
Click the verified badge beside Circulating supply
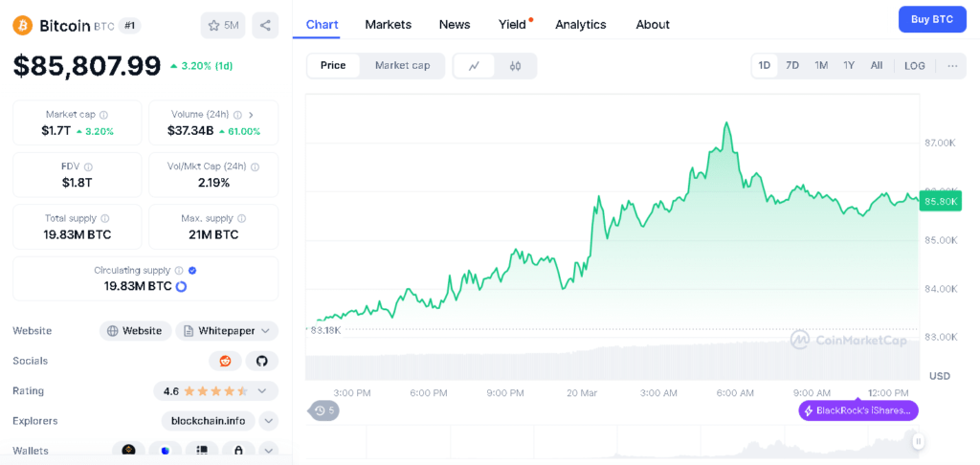click(x=192, y=271)
